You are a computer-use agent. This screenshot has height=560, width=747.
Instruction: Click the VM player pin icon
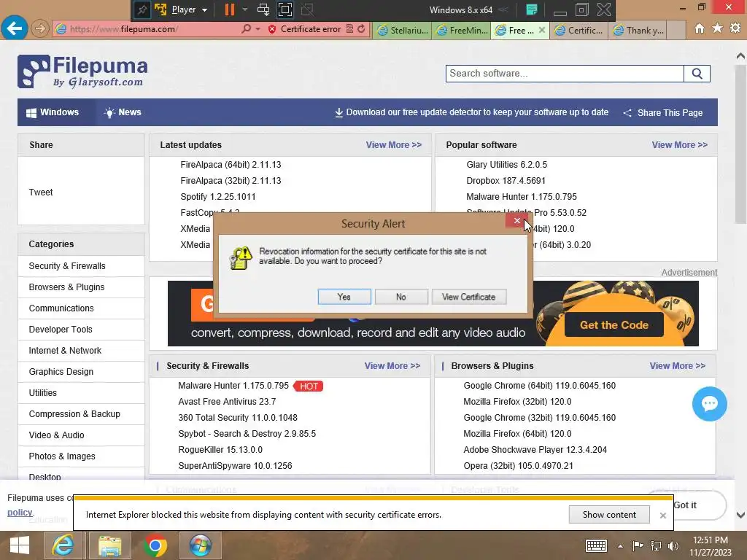click(x=142, y=9)
